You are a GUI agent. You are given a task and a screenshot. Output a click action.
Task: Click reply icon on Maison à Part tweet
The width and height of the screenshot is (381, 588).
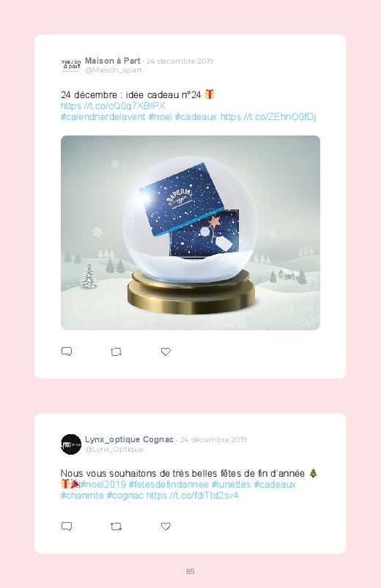point(67,351)
